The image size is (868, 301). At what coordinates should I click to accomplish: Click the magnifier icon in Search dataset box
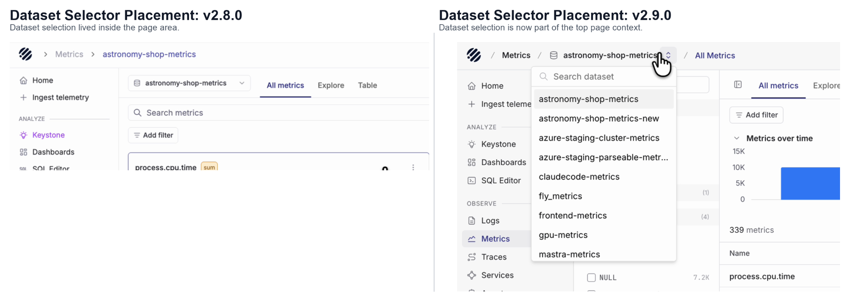point(543,77)
